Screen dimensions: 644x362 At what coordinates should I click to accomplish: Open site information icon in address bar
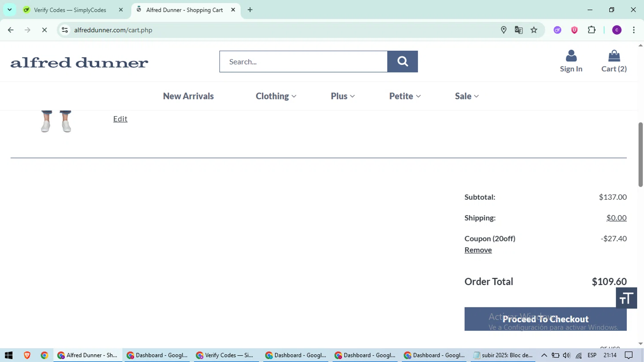pos(65,30)
